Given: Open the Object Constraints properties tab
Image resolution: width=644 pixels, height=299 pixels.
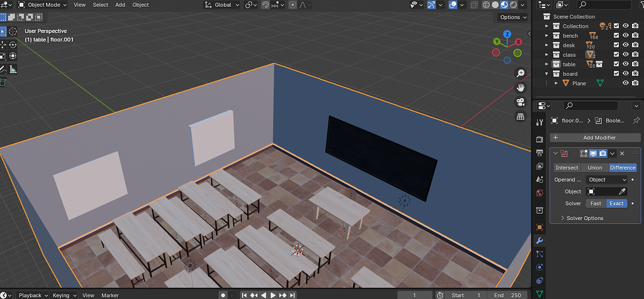Looking at the screenshot, I should coord(540,281).
